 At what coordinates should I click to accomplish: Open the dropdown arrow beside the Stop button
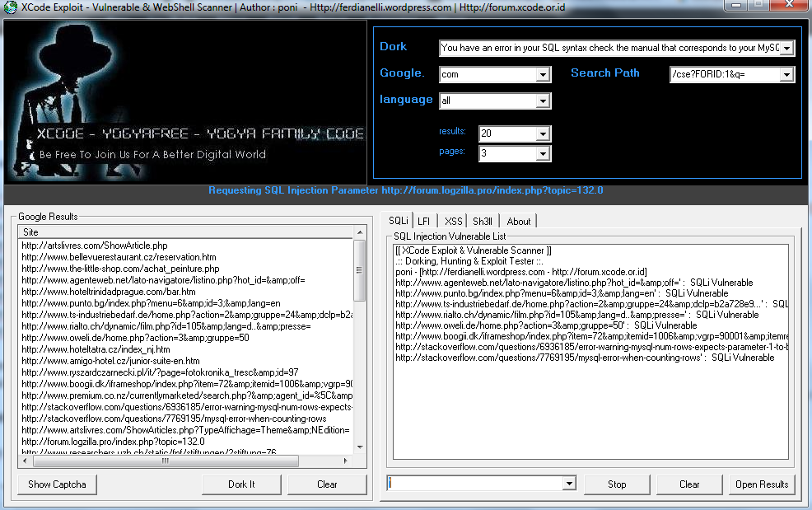pos(569,483)
